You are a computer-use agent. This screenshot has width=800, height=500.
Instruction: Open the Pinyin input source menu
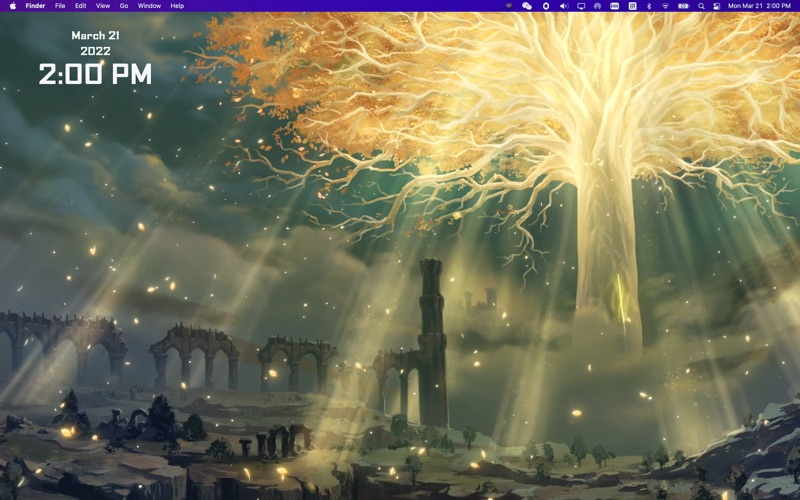coord(631,6)
